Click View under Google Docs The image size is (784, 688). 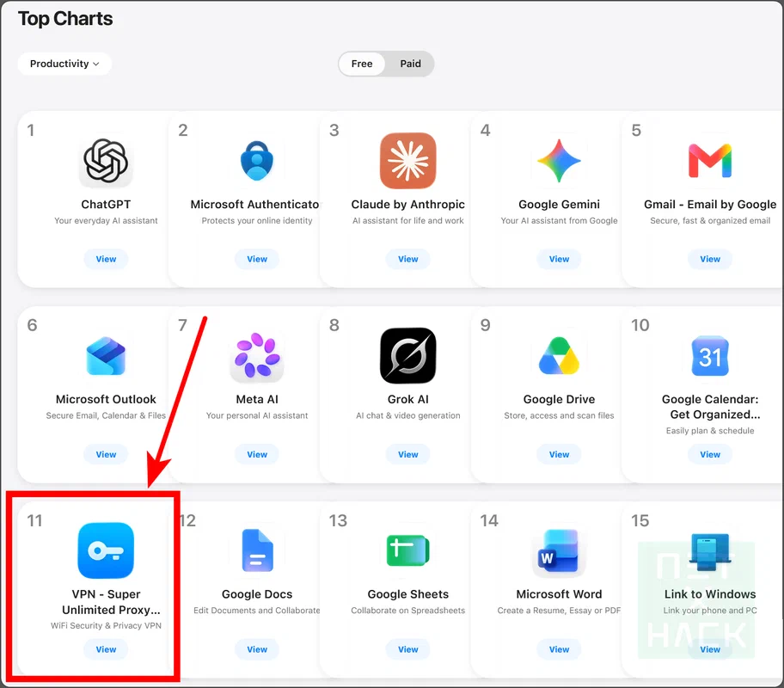(257, 649)
